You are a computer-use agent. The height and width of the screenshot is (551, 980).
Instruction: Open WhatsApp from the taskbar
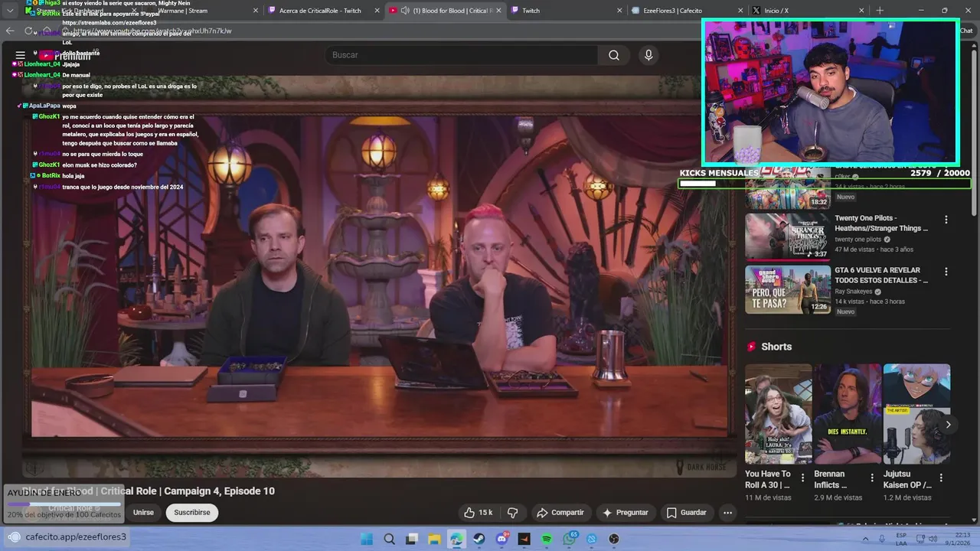569,539
